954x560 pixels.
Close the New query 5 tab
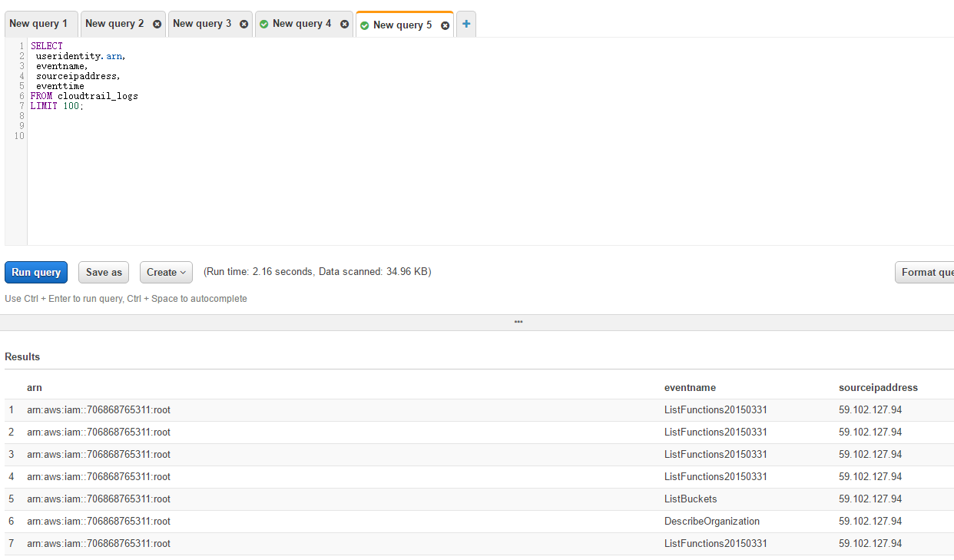tap(445, 25)
